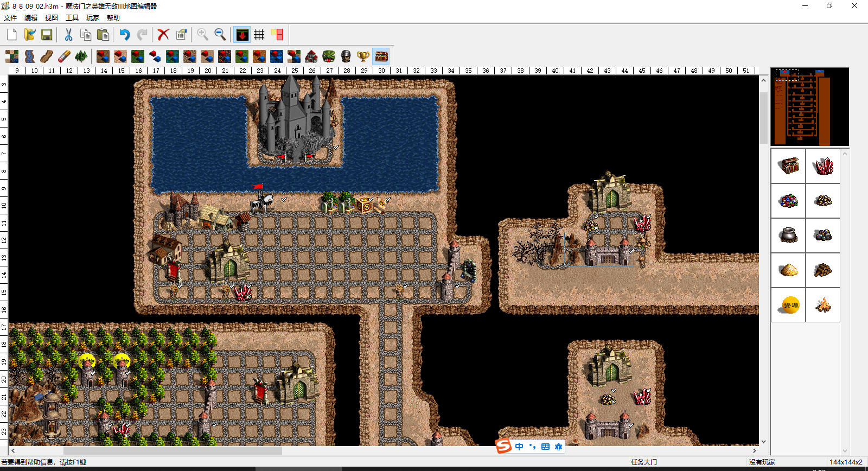Pick the colored gems resource in palette
This screenshot has width=868, height=471.
(x=789, y=201)
